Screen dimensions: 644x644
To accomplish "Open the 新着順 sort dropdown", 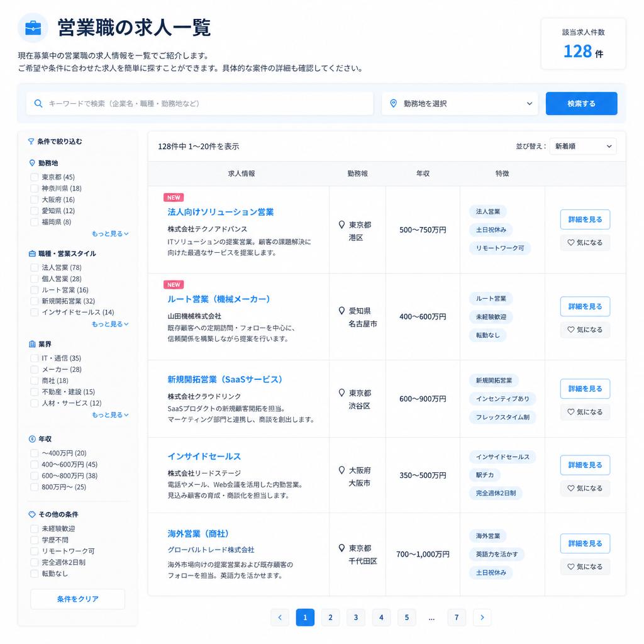I will click(x=583, y=146).
